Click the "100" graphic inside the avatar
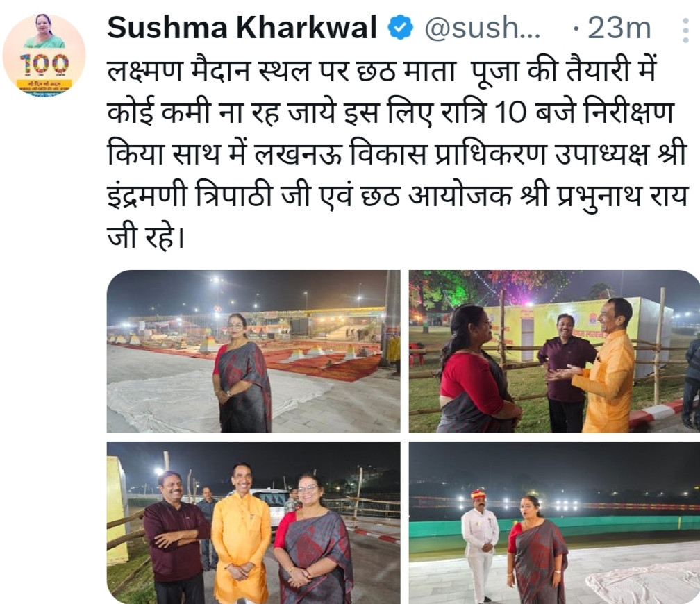This screenshot has height=604, width=700. (x=44, y=64)
